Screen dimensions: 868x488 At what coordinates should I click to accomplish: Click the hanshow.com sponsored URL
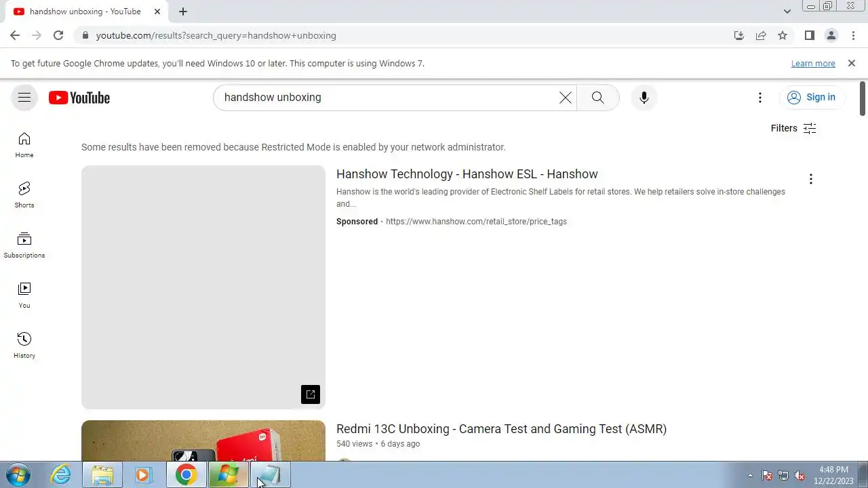(476, 222)
